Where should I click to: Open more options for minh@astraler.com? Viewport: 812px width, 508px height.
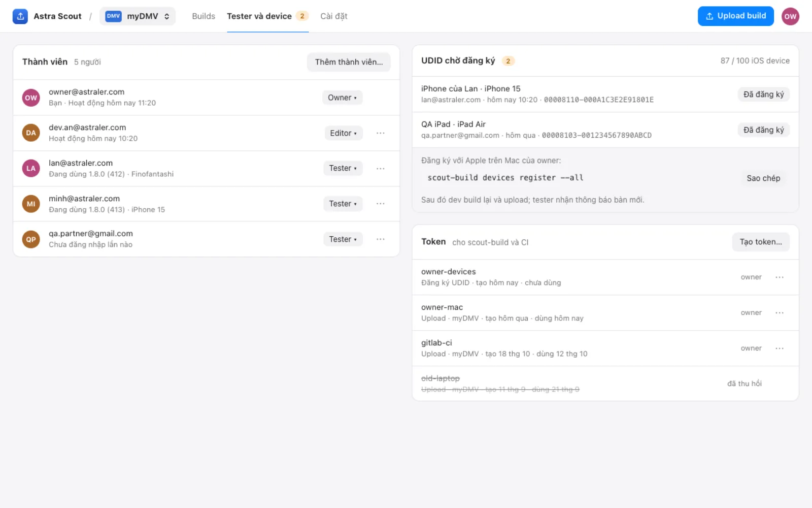pos(381,204)
